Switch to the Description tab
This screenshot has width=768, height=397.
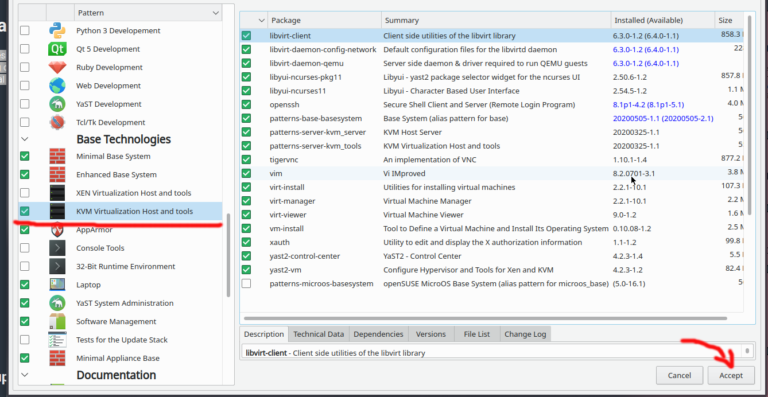pos(264,334)
